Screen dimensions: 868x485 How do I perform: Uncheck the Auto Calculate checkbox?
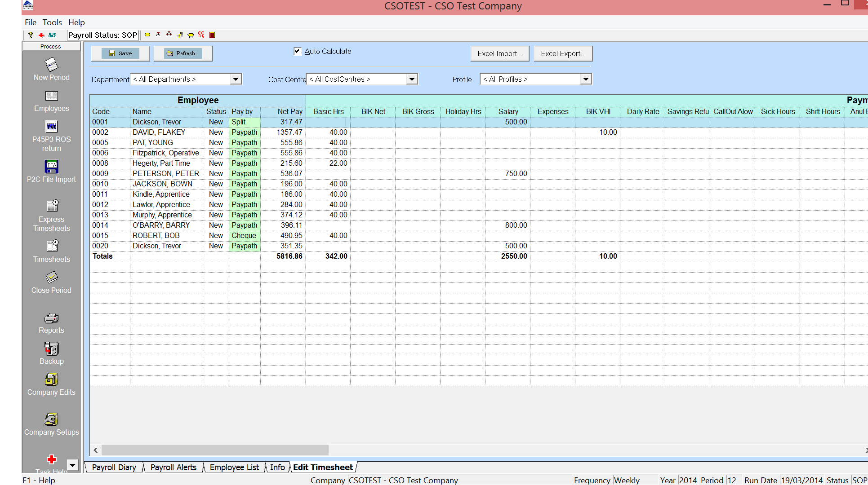tap(297, 51)
